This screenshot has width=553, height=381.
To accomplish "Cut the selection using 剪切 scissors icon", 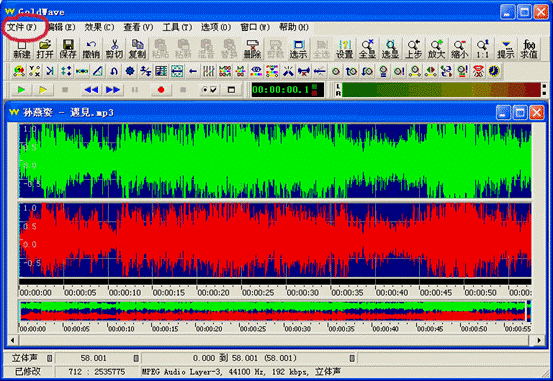I will (x=114, y=49).
